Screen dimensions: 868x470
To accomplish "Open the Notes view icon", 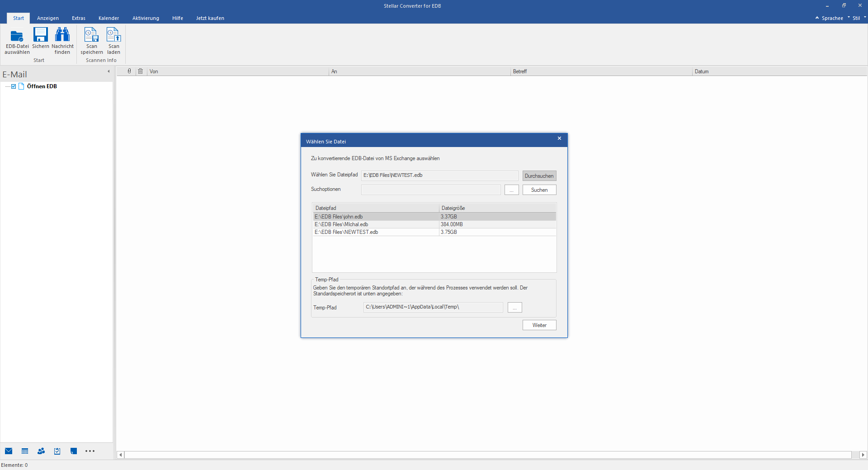I will point(74,451).
